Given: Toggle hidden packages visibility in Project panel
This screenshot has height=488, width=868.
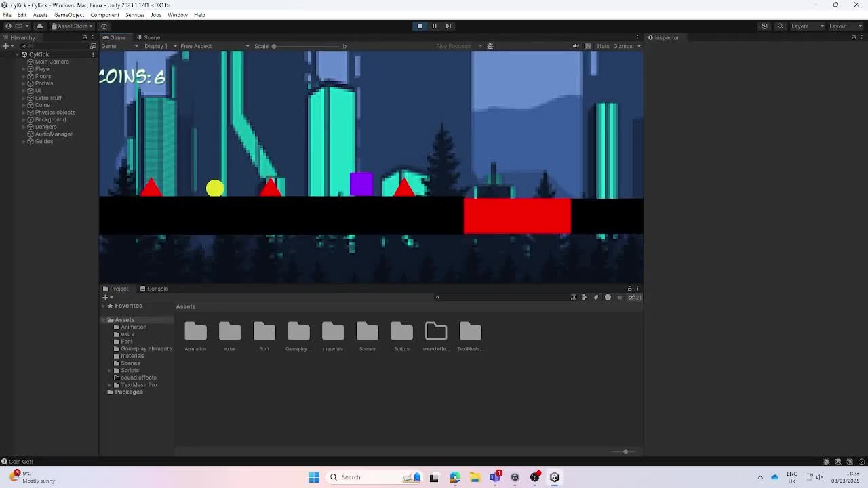Looking at the screenshot, I should click(633, 297).
